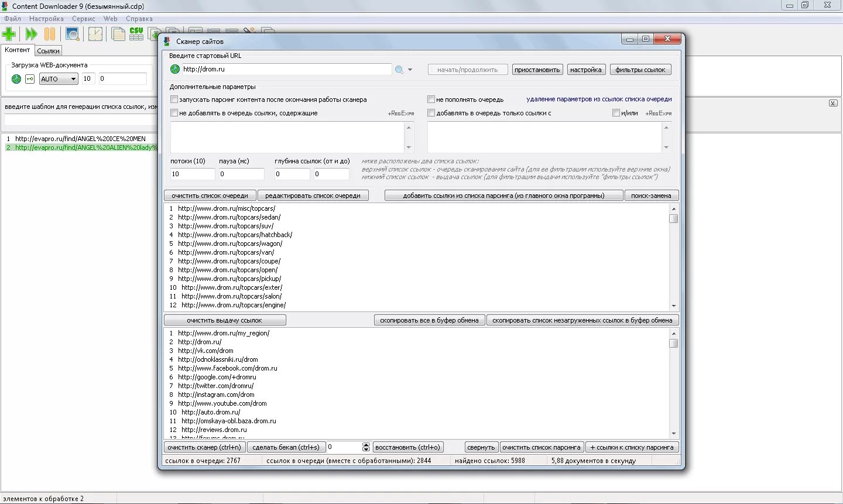
Task: Enable добавлять в очередь только ссылки с
Action: tap(431, 113)
